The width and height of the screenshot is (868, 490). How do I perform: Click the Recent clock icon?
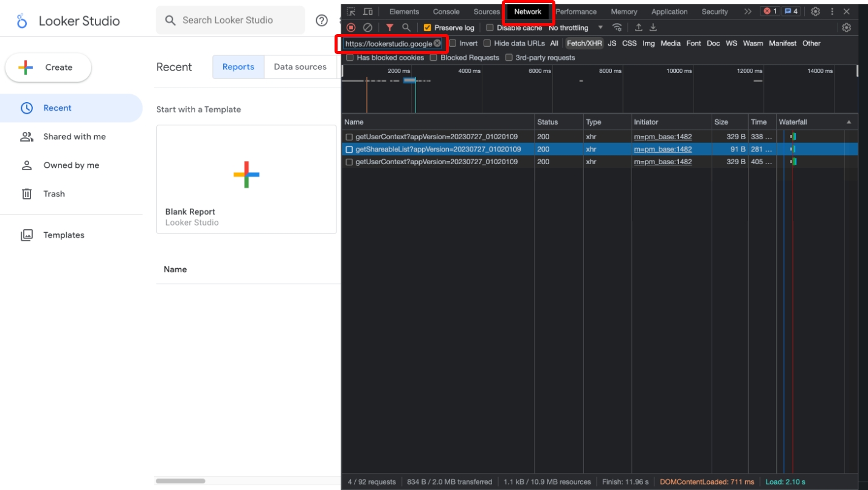pos(27,108)
